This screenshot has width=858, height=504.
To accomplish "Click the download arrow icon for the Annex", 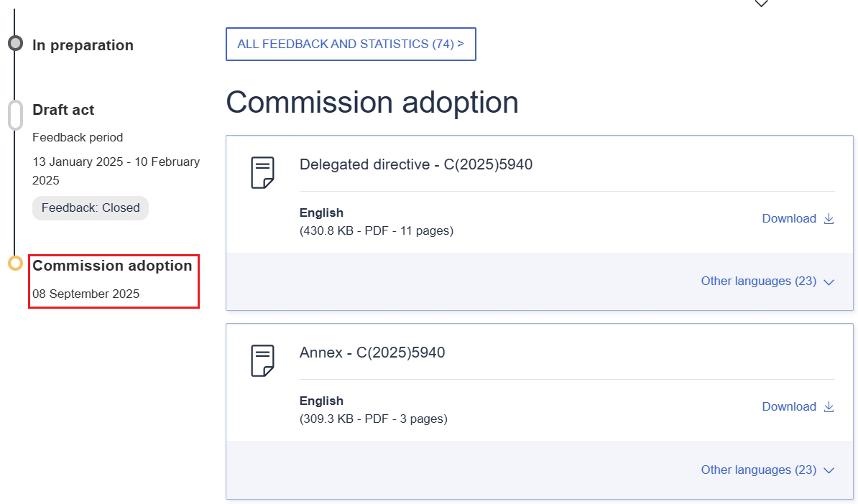I will (x=829, y=407).
